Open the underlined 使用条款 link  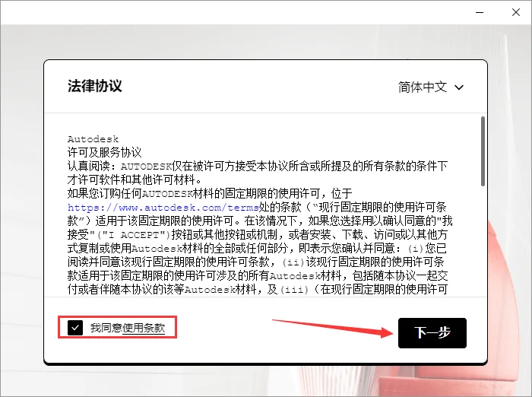click(x=143, y=328)
